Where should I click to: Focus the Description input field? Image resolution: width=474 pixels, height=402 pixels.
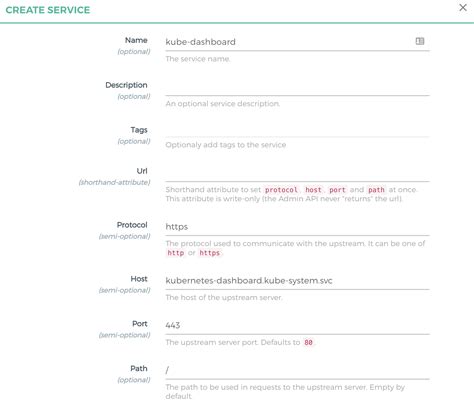pyautogui.click(x=297, y=87)
